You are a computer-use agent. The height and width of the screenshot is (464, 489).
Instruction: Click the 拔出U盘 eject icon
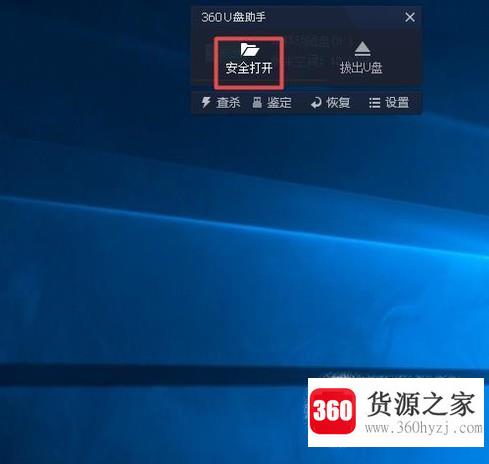click(362, 49)
